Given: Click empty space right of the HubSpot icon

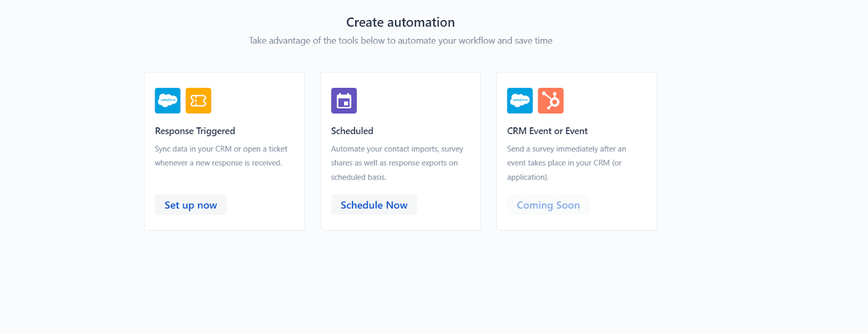Looking at the screenshot, I should coord(608,101).
